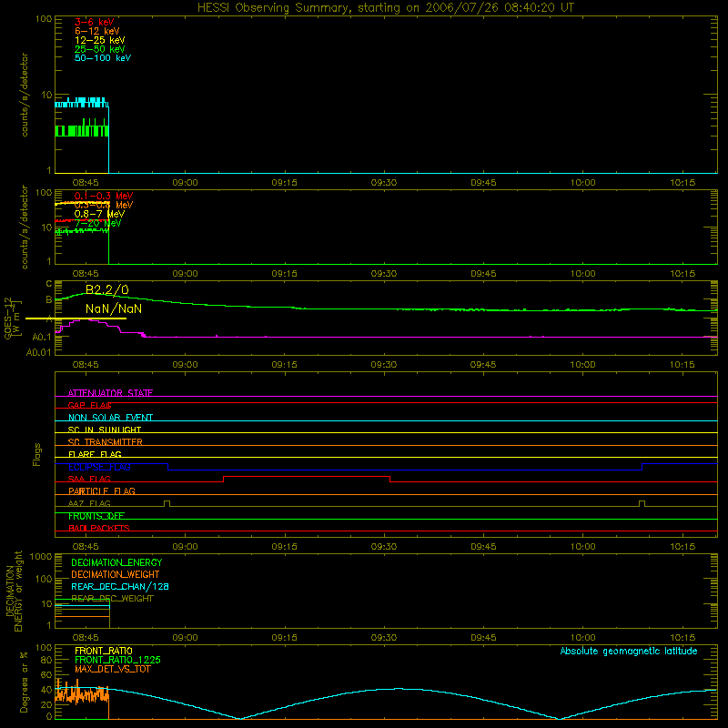
Task: Select the PARTICLE_FLAG label
Action: coord(101,490)
